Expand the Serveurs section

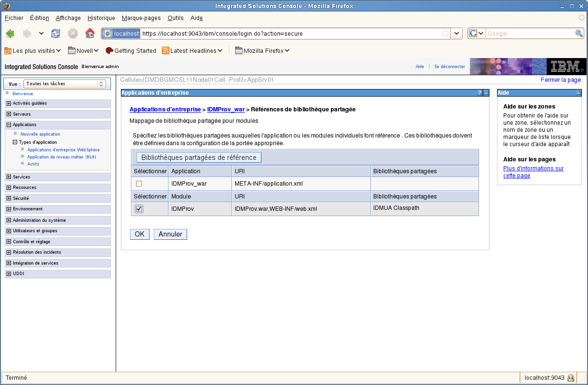coord(9,114)
